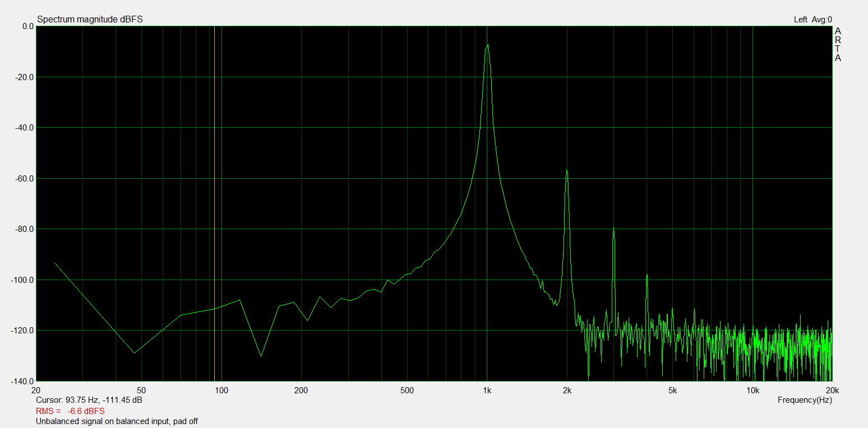Click the '5k' frequency axis label
Image resolution: width=868 pixels, height=428 pixels.
click(x=672, y=390)
